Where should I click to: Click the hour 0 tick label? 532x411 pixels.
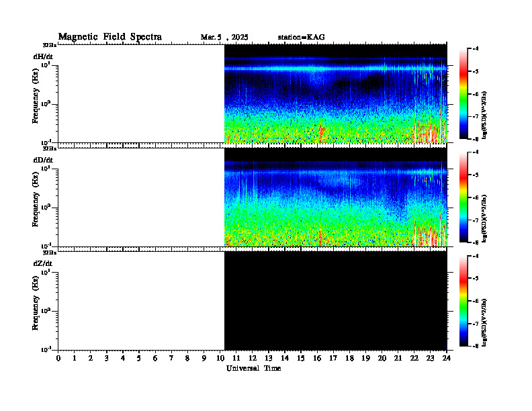point(58,359)
